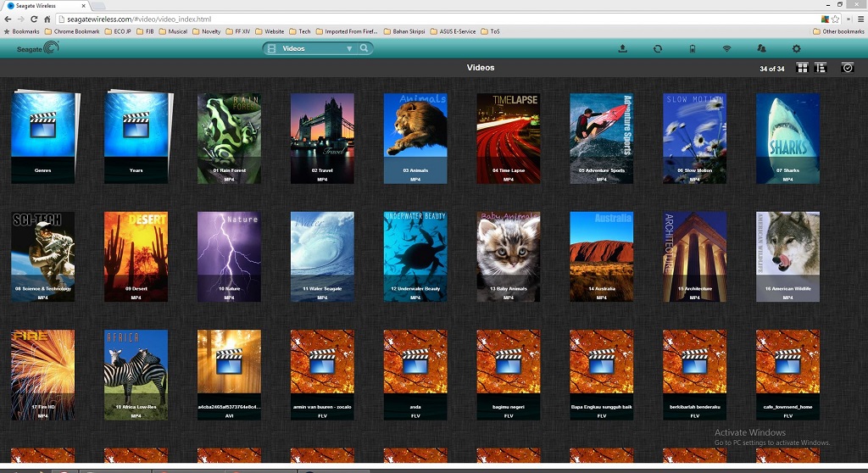Open the 07 Sharks video thumbnail
The image size is (868, 473).
click(x=787, y=136)
